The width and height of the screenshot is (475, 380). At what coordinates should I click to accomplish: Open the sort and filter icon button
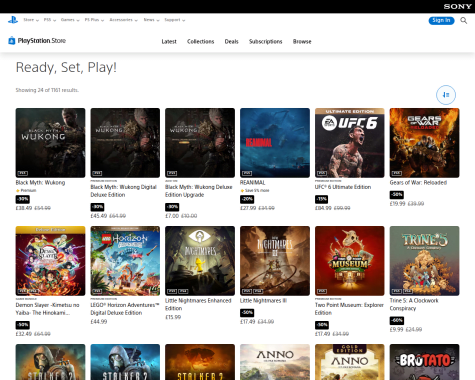[446, 95]
